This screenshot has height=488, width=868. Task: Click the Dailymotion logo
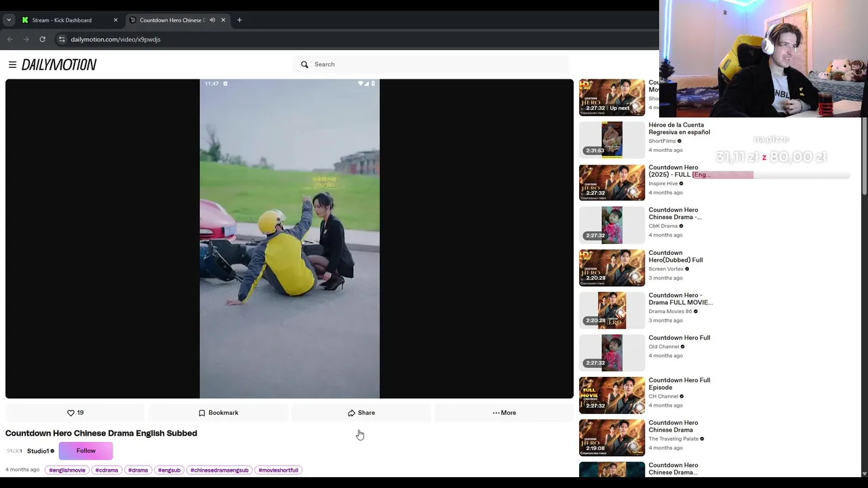[59, 64]
